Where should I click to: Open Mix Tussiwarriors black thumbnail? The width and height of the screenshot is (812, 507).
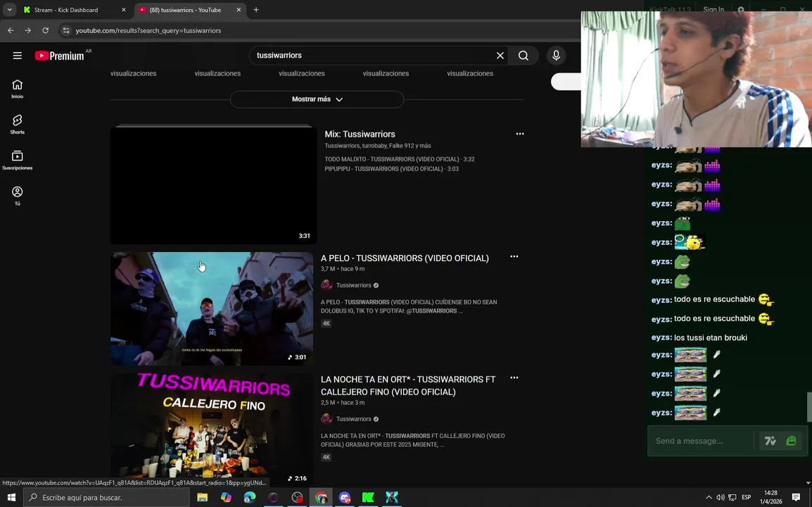click(213, 185)
